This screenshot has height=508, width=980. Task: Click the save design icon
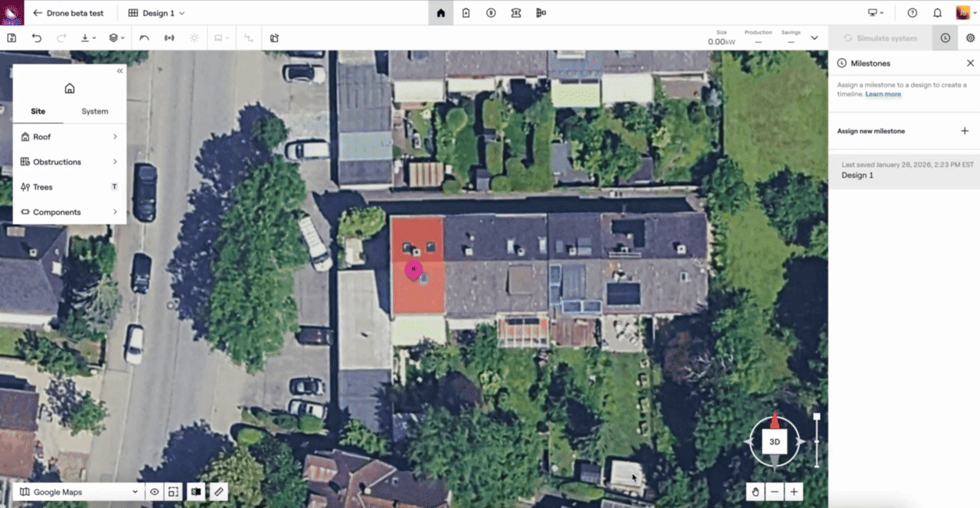pyautogui.click(x=11, y=37)
